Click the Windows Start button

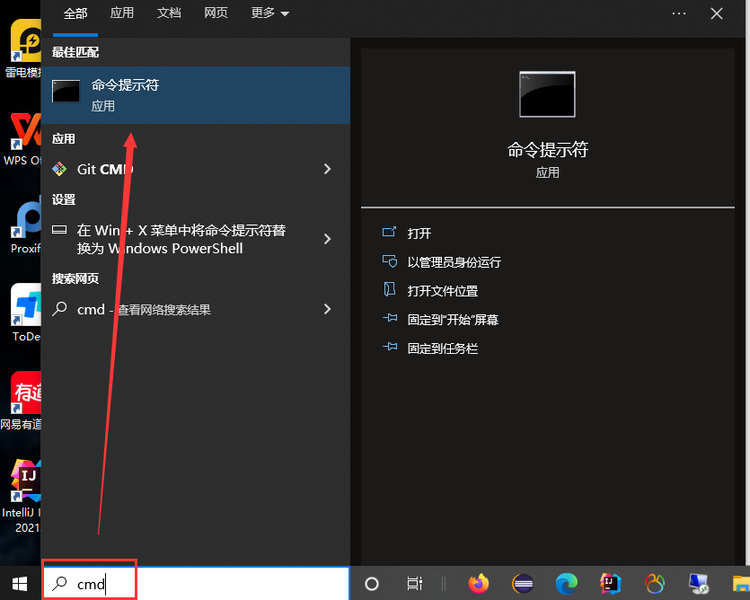[20, 583]
